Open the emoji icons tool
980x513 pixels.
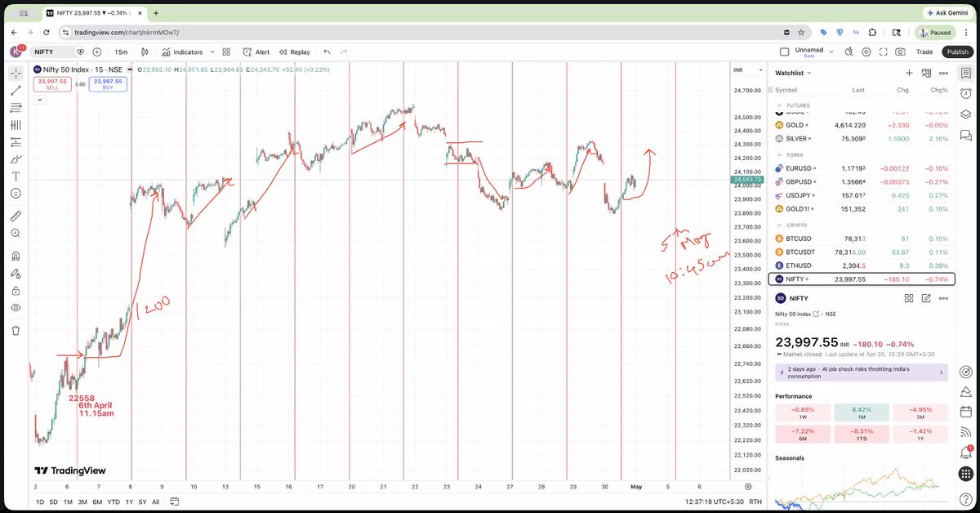16,194
